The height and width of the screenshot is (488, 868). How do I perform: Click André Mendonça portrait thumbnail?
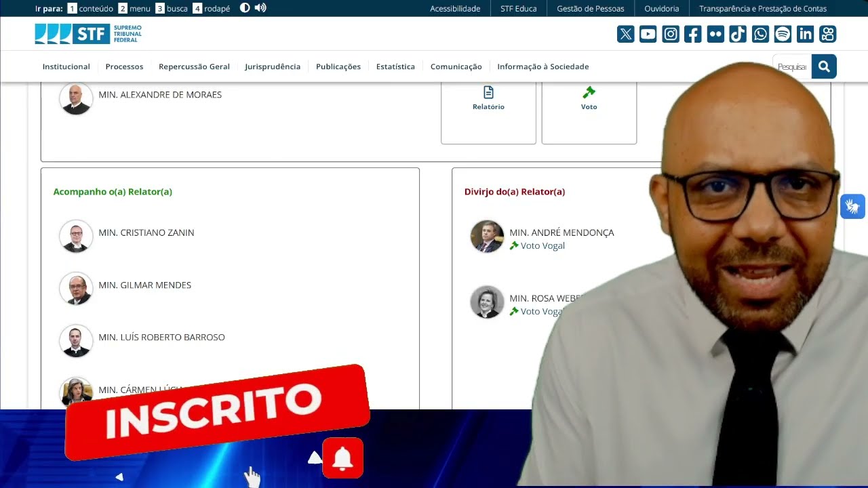click(x=487, y=237)
